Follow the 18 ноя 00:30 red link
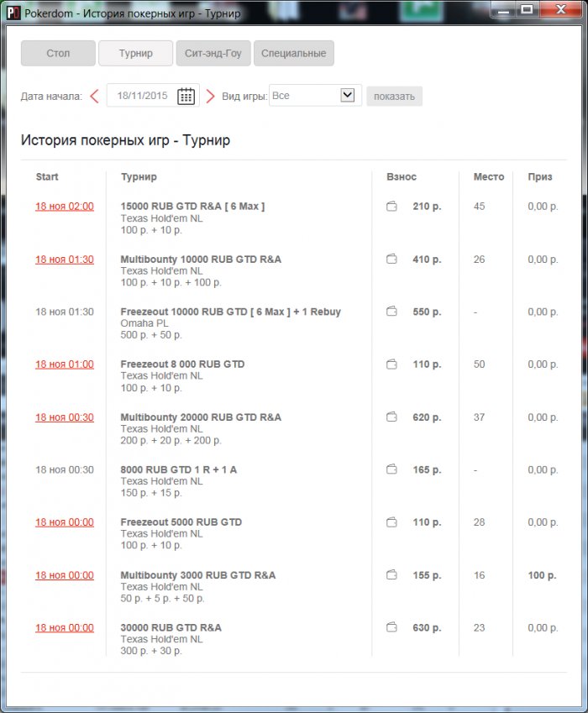This screenshot has width=588, height=713. coord(65,417)
